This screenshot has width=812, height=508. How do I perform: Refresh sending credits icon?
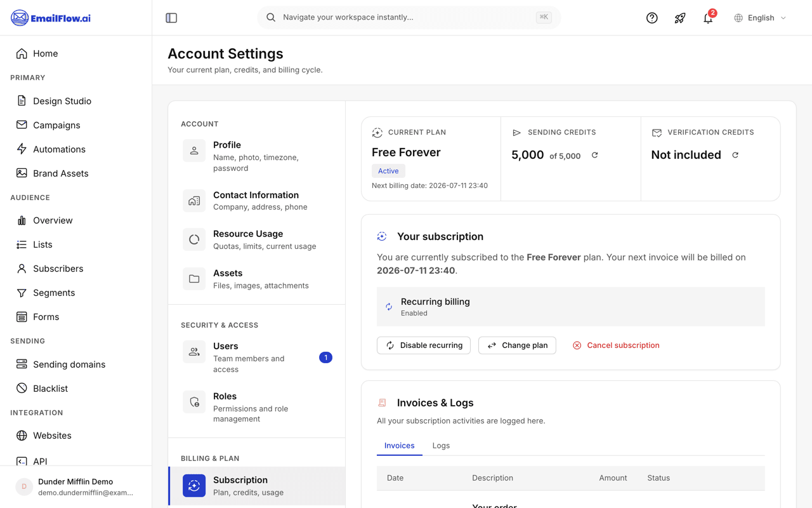click(594, 155)
